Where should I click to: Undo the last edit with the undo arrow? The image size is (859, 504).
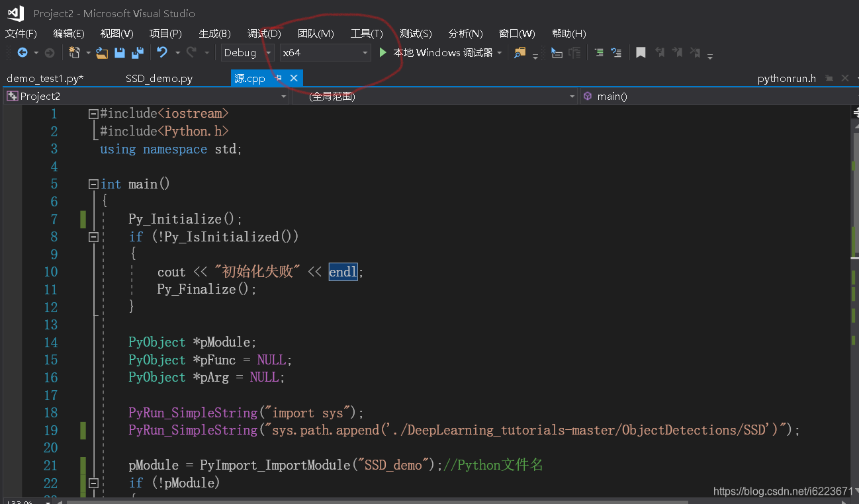point(162,52)
